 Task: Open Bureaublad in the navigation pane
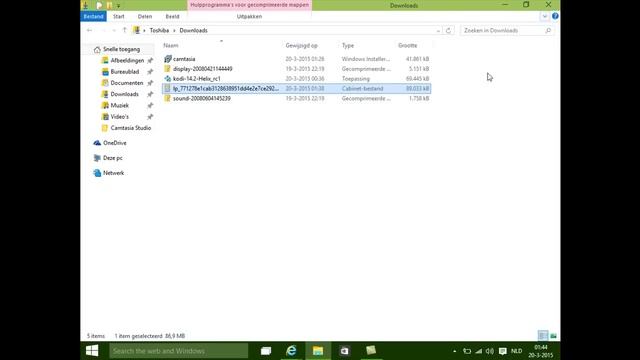point(124,71)
